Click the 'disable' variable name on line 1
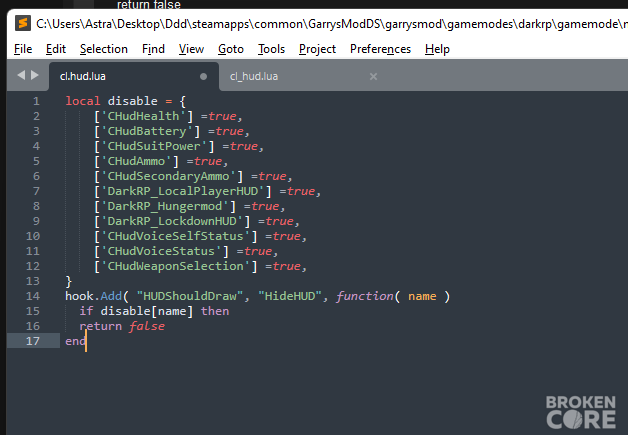Viewport: 628px width, 435px height. click(133, 101)
